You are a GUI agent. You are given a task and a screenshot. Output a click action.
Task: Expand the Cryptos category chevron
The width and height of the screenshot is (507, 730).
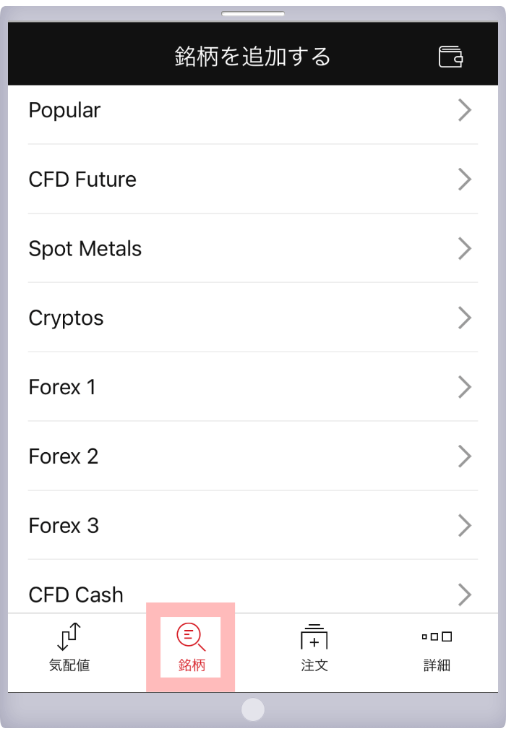pyautogui.click(x=465, y=318)
